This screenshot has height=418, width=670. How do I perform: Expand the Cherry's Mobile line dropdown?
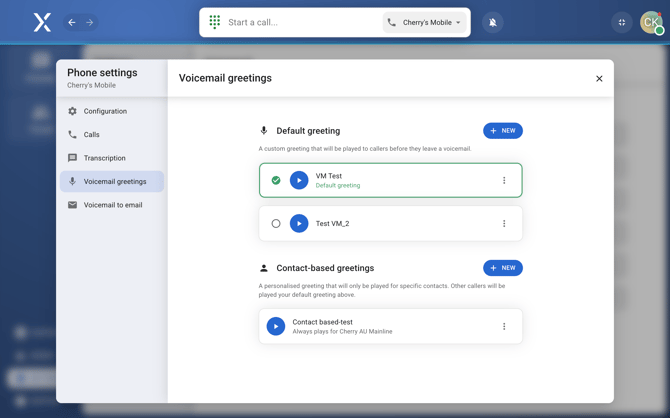pos(426,22)
